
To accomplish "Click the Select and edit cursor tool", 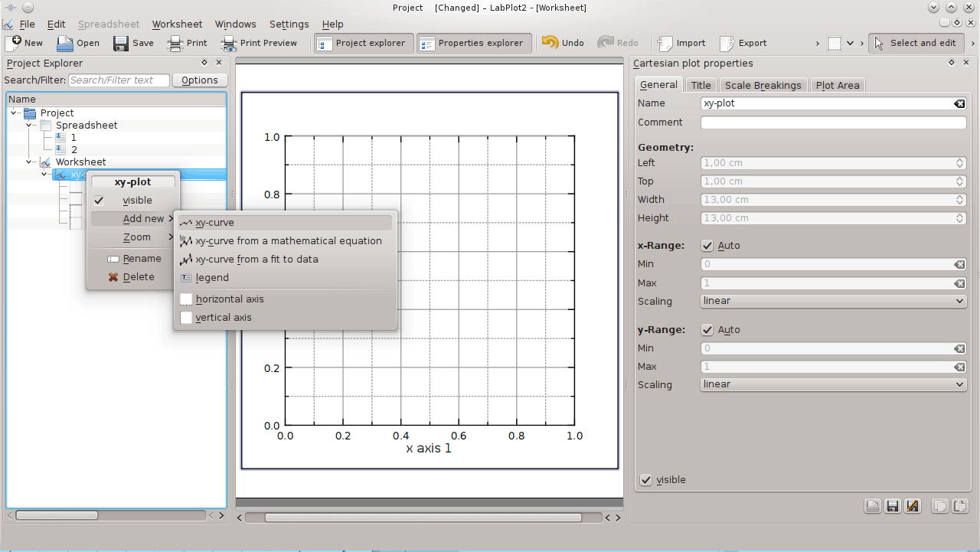I will tap(916, 44).
